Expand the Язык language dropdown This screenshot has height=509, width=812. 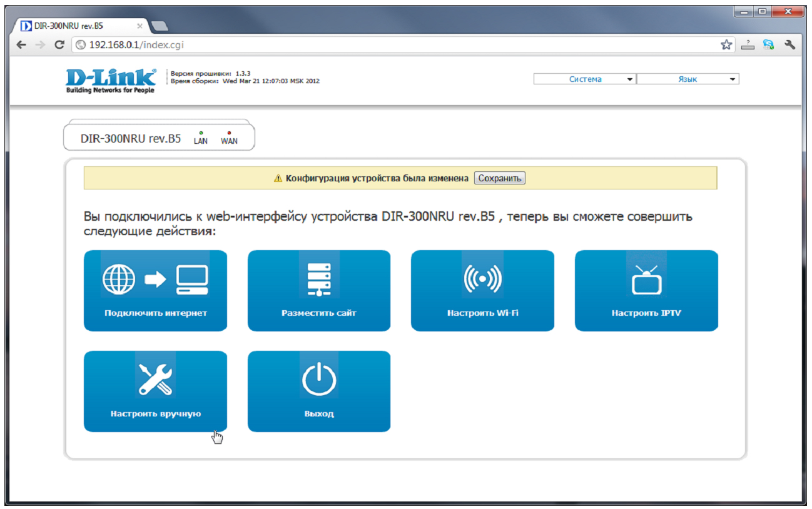point(688,79)
